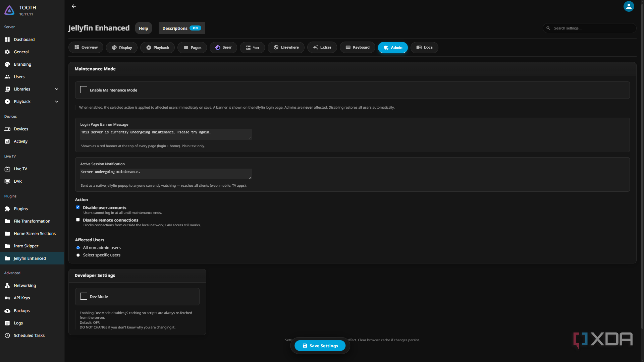The image size is (644, 362).
Task: Focus the Search settings field
Action: coord(589,28)
